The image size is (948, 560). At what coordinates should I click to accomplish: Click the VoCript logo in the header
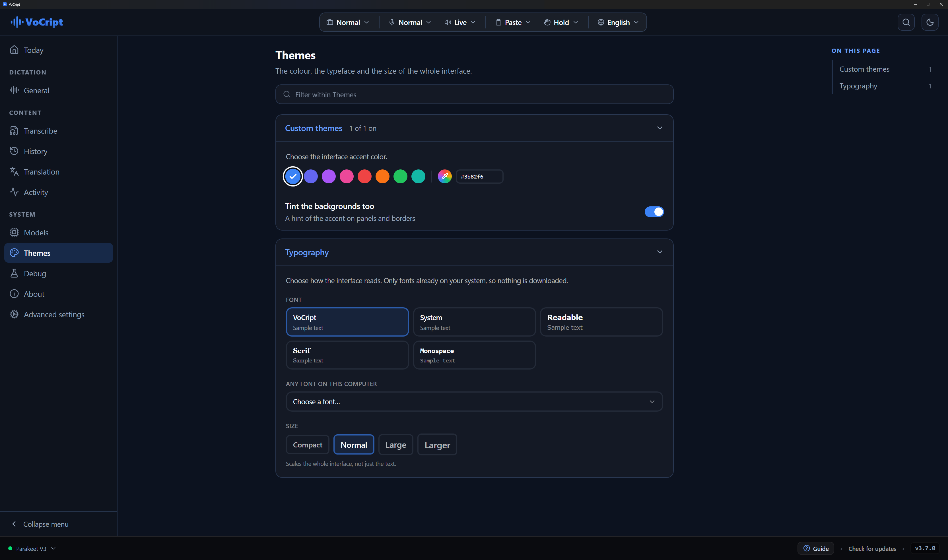coord(37,22)
